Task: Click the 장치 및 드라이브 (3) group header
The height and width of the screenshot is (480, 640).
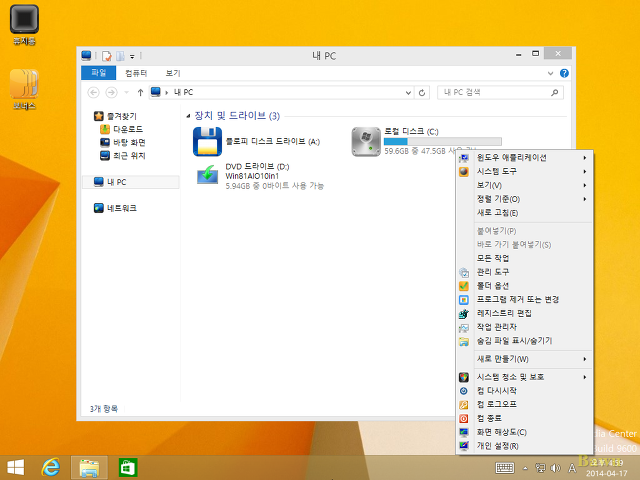Action: click(237, 116)
